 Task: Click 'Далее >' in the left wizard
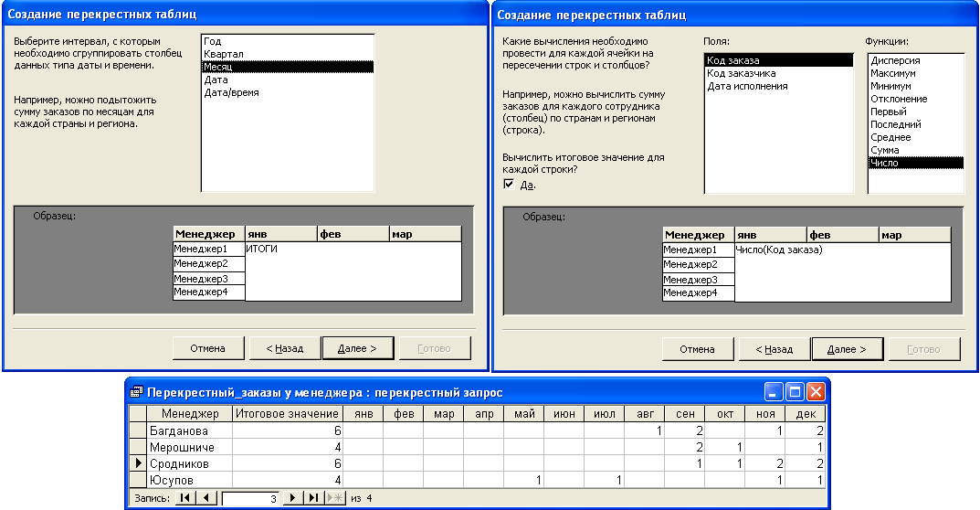(357, 348)
